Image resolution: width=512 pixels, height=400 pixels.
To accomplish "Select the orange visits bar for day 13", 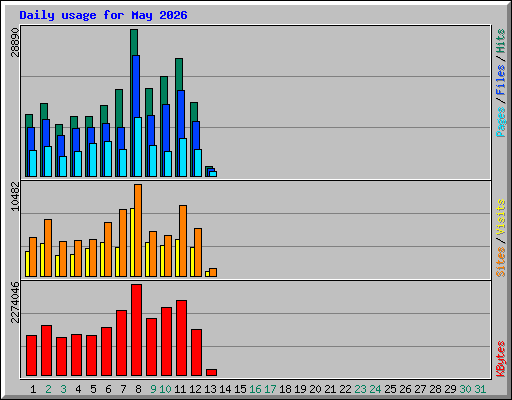I will (213, 272).
